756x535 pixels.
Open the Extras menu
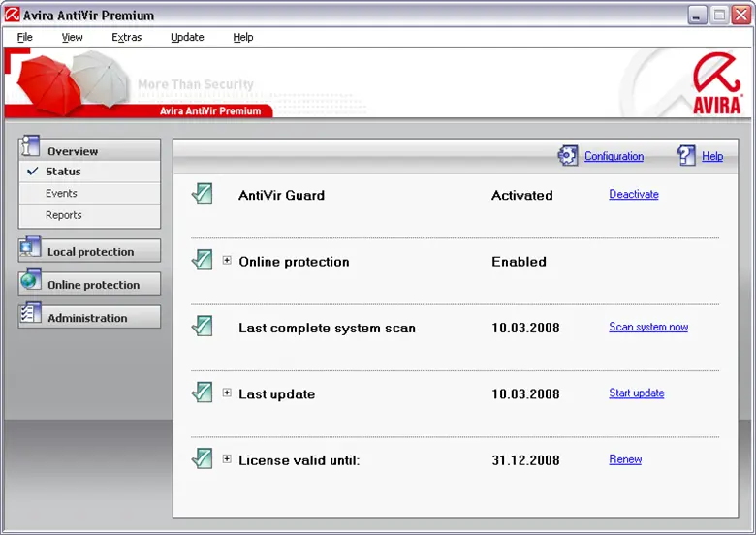[126, 37]
